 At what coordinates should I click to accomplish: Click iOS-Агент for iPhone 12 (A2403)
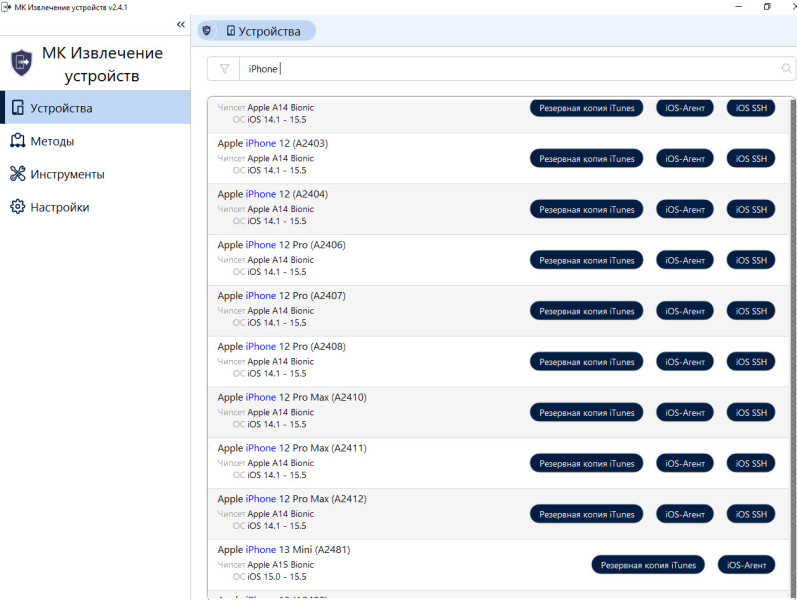point(685,159)
